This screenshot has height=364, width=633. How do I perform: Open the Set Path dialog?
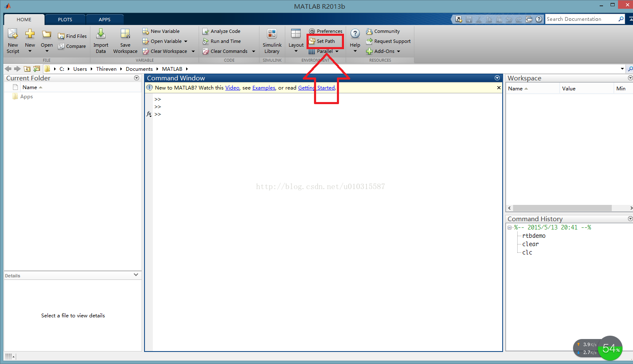[322, 41]
